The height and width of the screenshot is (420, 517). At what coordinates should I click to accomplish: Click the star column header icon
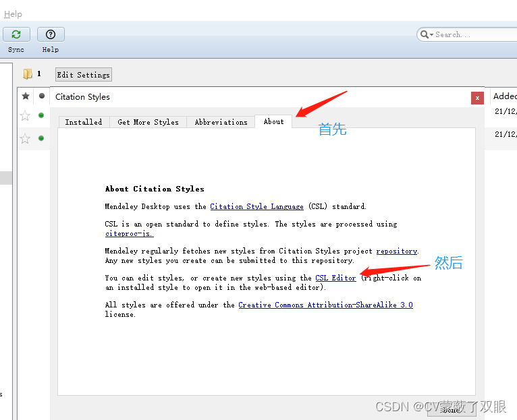click(26, 96)
